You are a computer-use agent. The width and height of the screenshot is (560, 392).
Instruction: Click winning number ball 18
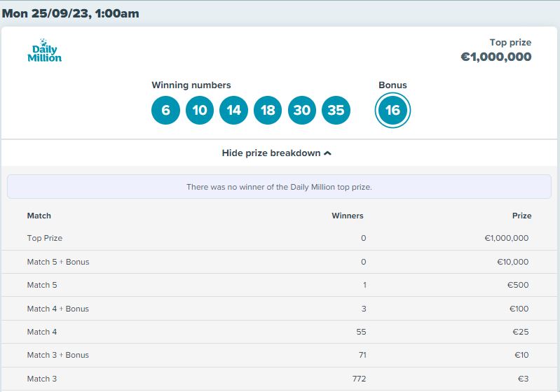(x=268, y=110)
